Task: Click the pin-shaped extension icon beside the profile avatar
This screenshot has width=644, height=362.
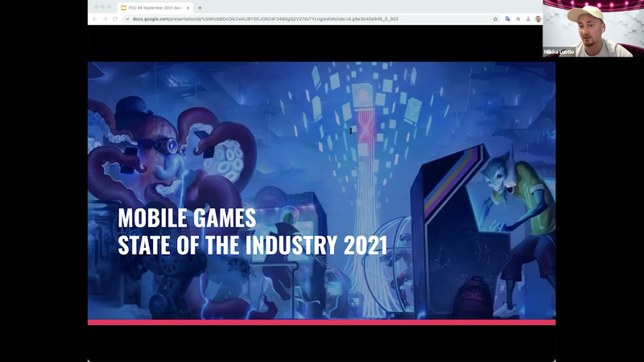Action: pyautogui.click(x=528, y=19)
